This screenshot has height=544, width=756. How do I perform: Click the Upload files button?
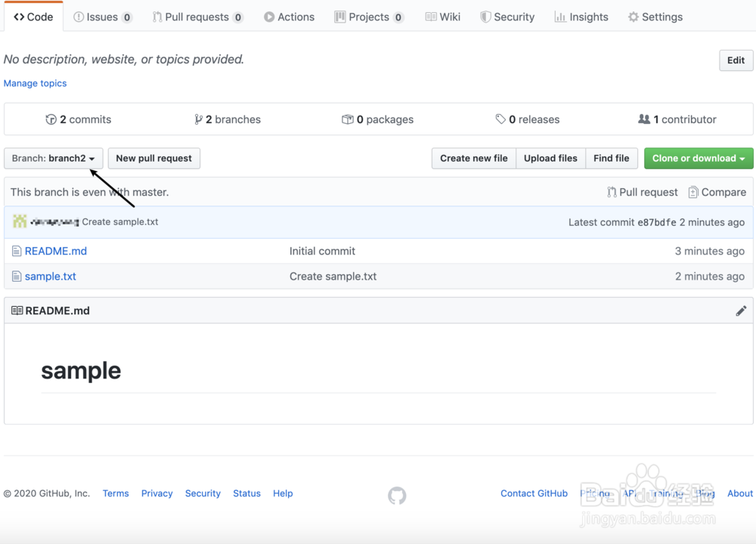[550, 159]
